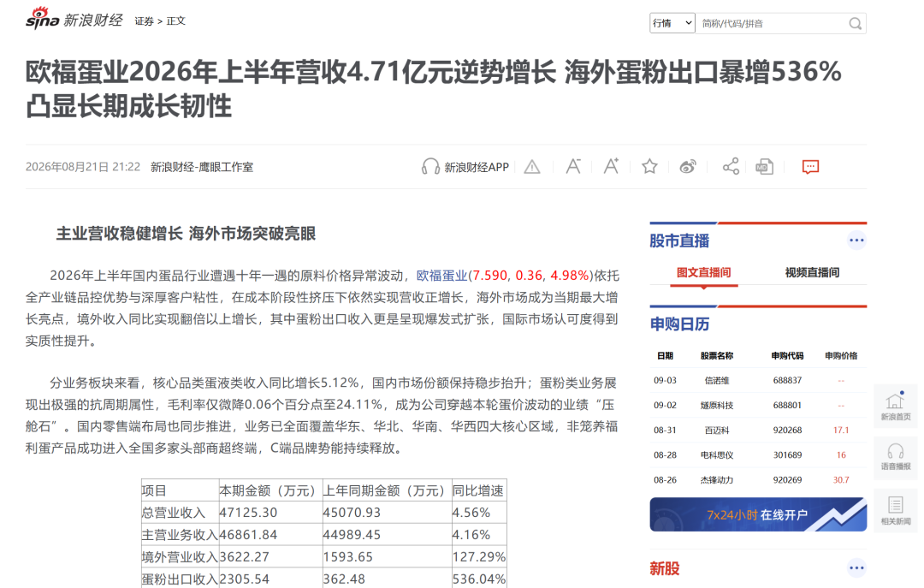The width and height of the screenshot is (924, 588).
Task: Go to 新浪首页 sidebar icon
Action: (895, 405)
